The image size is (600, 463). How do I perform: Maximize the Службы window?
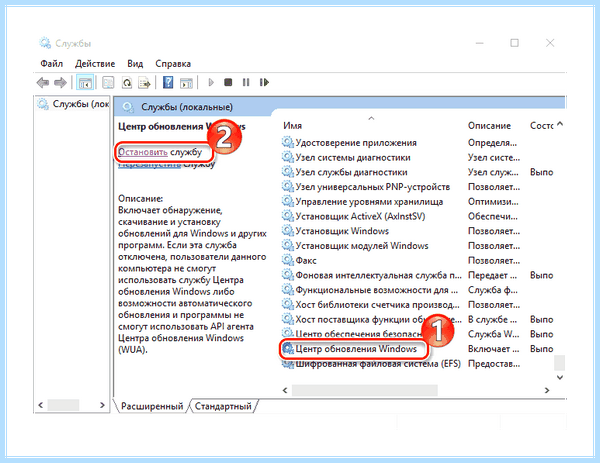click(x=515, y=43)
